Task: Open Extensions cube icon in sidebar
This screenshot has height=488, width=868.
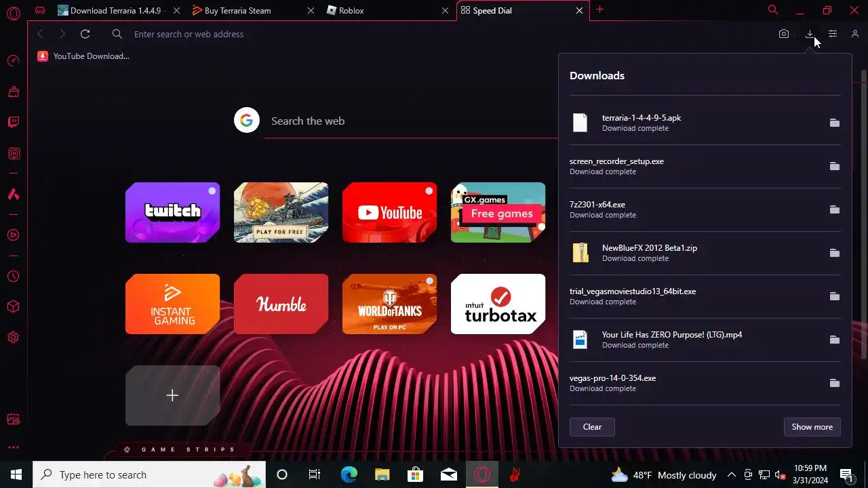Action: (13, 307)
